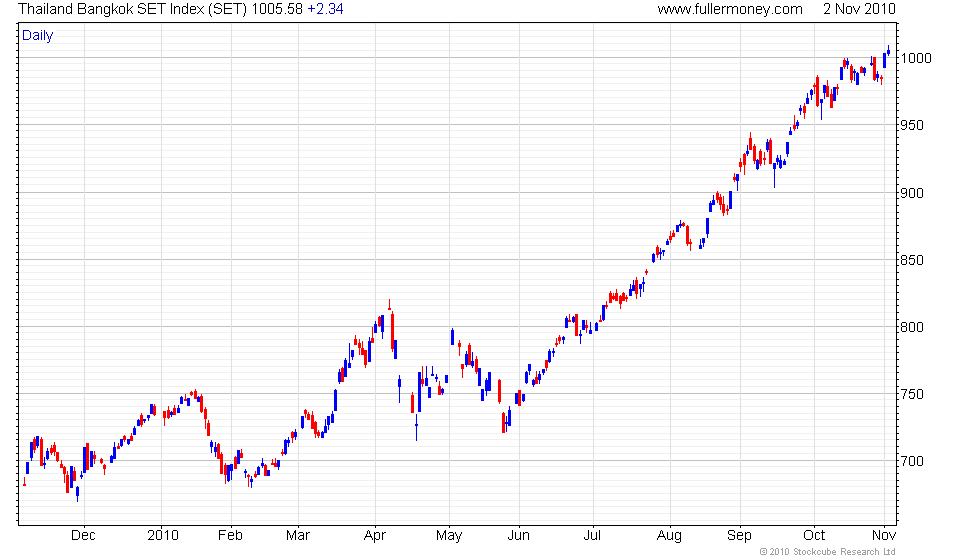The image size is (980, 560).
Task: Click the 'Jun' month axis label
Action: [x=518, y=536]
